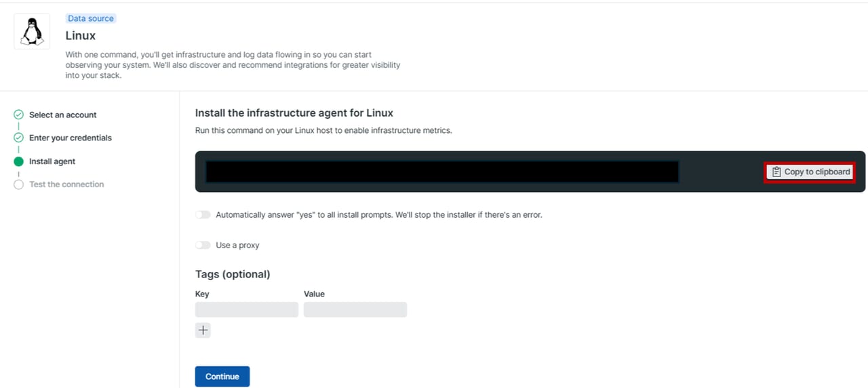Click the empty circle beside Test the connection
The width and height of the screenshot is (868, 388).
click(x=19, y=185)
